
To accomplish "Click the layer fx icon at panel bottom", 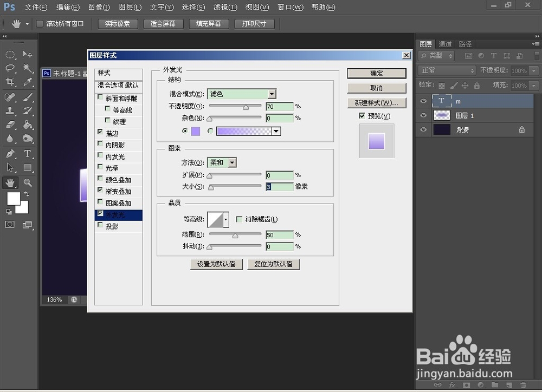I will tap(452, 385).
